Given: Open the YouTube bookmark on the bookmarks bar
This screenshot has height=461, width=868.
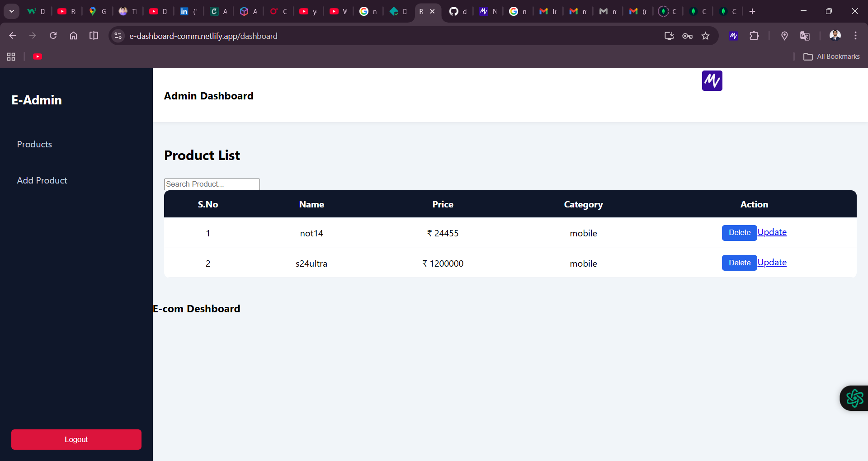Looking at the screenshot, I should click(38, 56).
